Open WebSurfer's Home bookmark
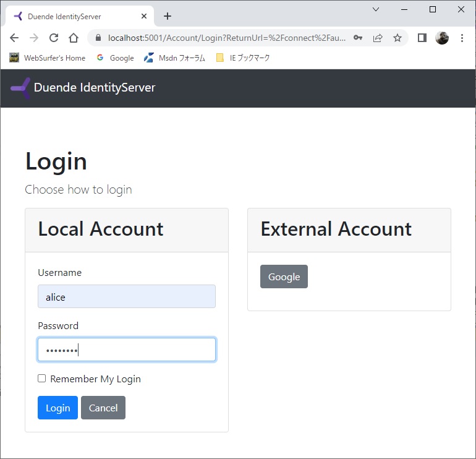The image size is (476, 459). coord(48,58)
